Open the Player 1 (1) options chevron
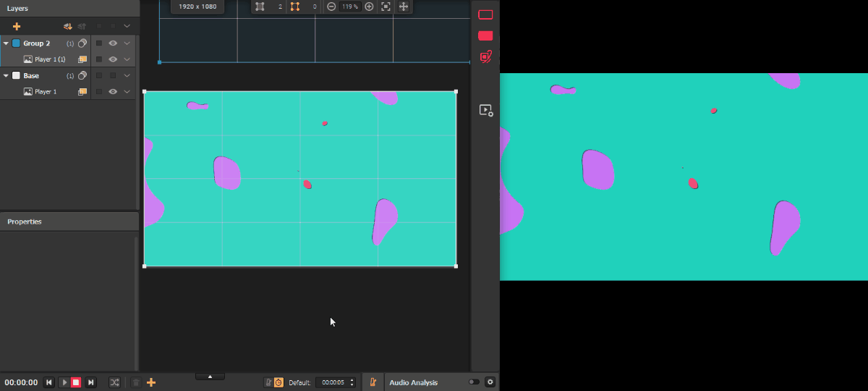The height and width of the screenshot is (391, 868). [x=127, y=59]
